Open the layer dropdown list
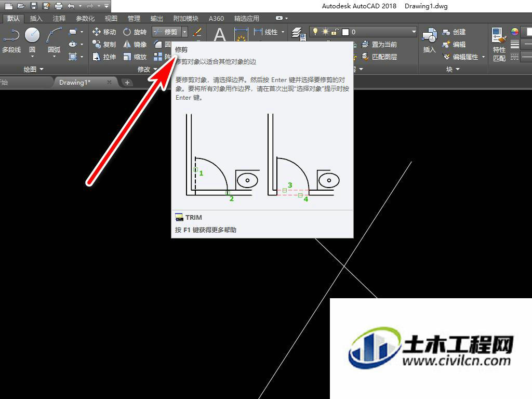Image resolution: width=532 pixels, height=399 pixels. 414,32
